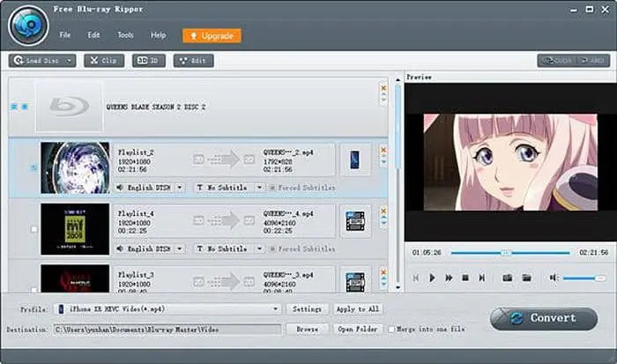Image resolution: width=617 pixels, height=364 pixels.
Task: Expand Playlist_2 English DTS audio dropdown
Action: click(180, 188)
